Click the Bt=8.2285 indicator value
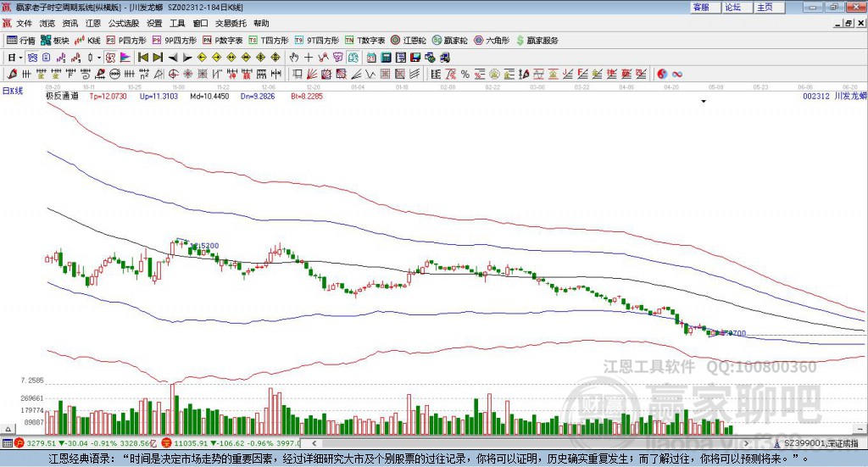Screen dimensions: 868x467 307,97
